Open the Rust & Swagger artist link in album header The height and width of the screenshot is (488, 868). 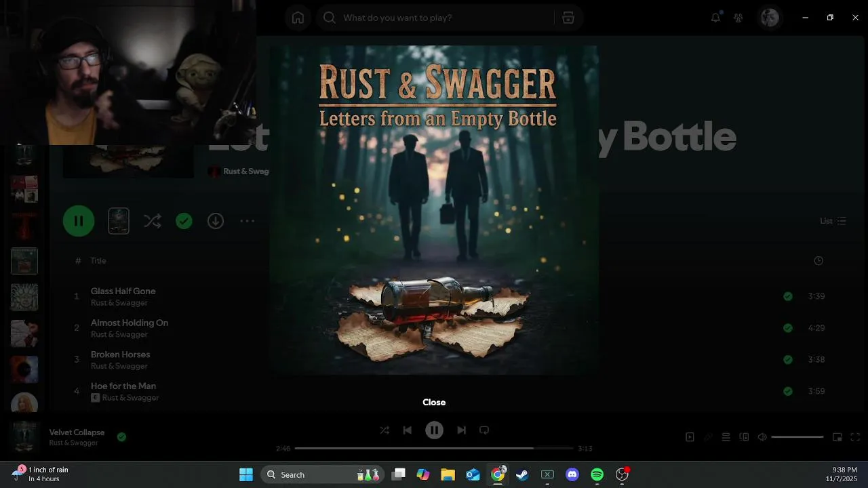[246, 171]
